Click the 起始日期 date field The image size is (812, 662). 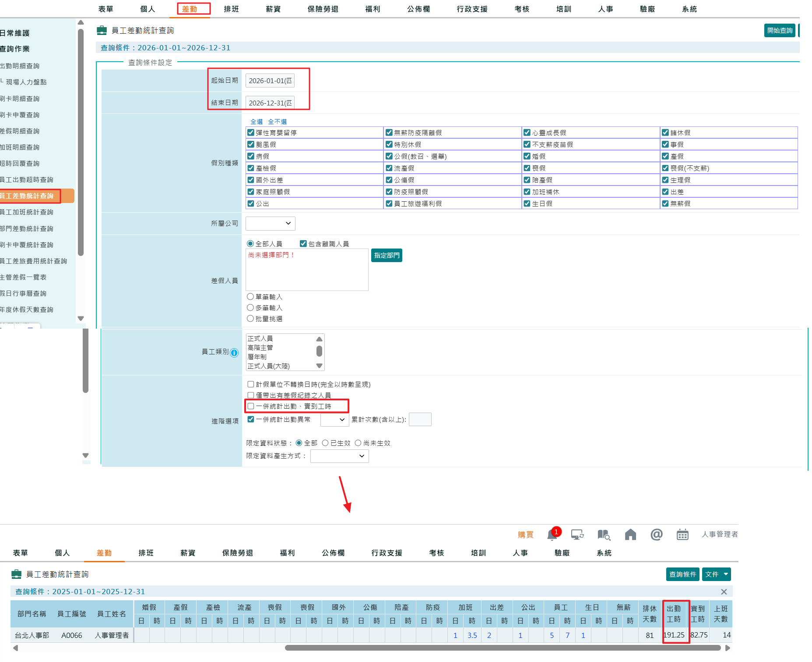[270, 81]
